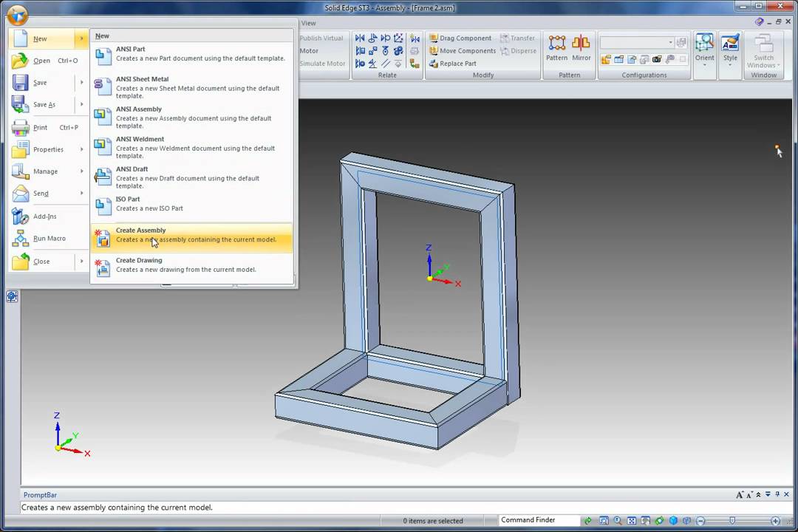Click the View ribbon tab
This screenshot has height=532, width=798.
point(308,23)
